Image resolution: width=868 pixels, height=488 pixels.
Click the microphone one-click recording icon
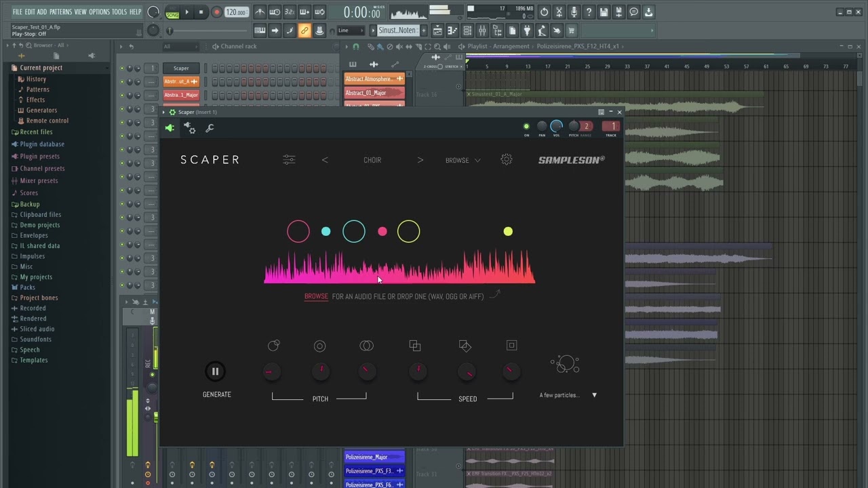pos(574,12)
